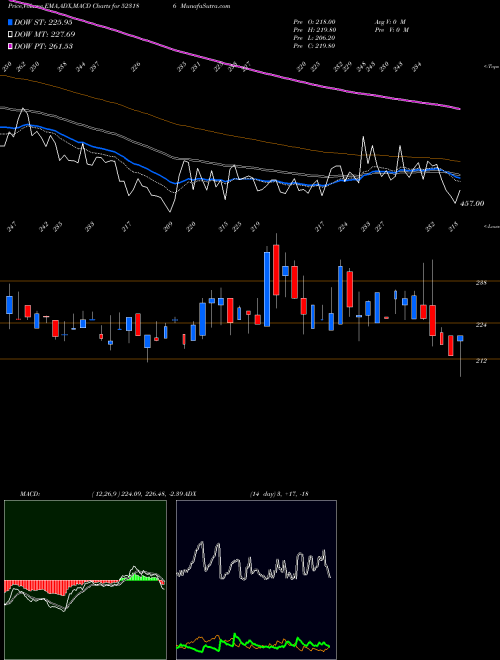Click the tallest blue candlestick in candle chart
Image resolution: width=500 pixels, height=660 pixels.
(x=267, y=289)
